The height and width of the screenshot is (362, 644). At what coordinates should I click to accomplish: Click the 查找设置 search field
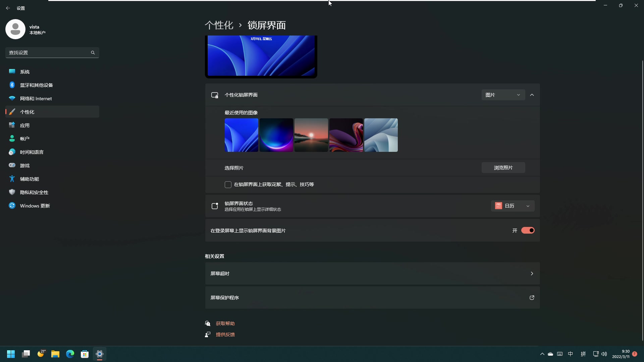[x=52, y=53]
